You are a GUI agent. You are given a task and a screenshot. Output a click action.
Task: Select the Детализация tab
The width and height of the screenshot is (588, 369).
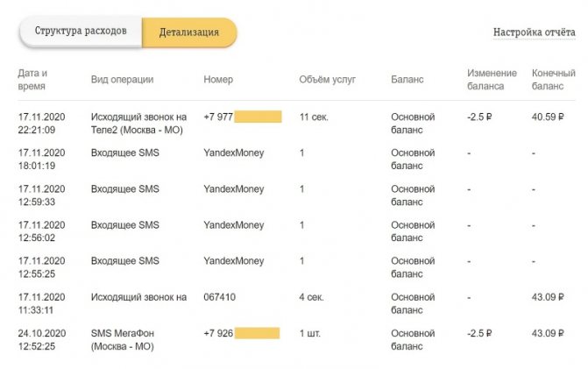(x=189, y=32)
